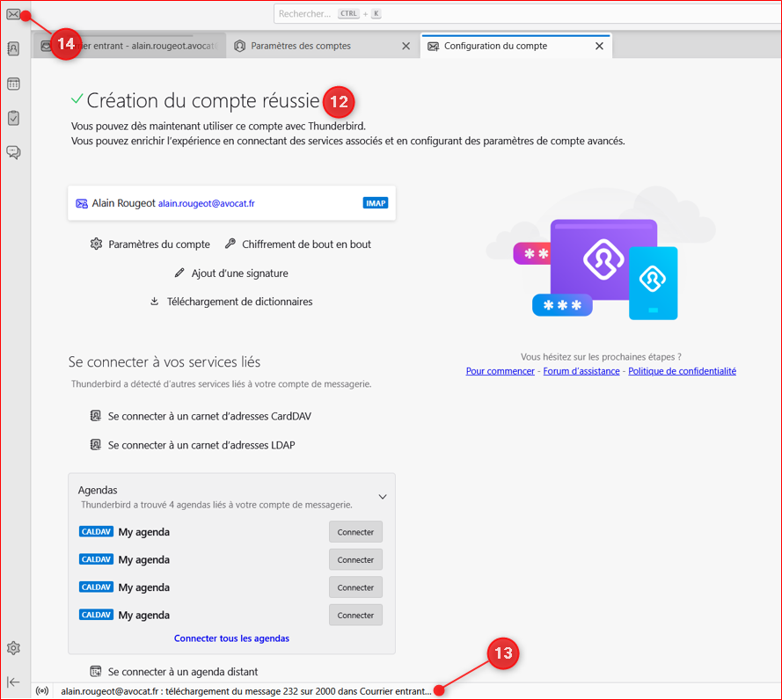Click Connecter tous les agendas link
782x700 pixels.
pyautogui.click(x=231, y=638)
